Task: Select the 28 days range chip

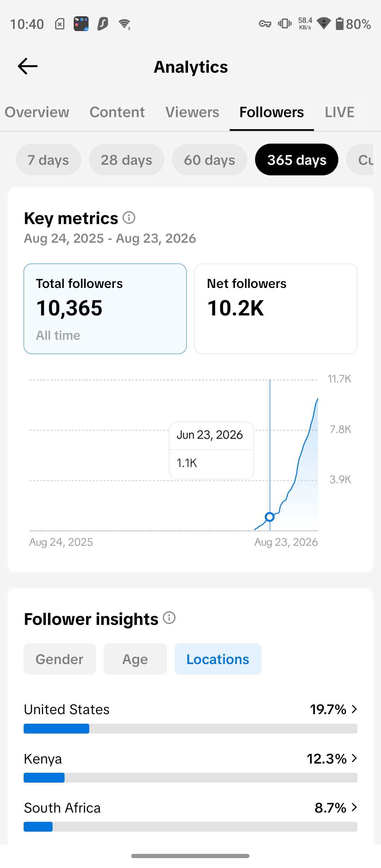Action: [127, 160]
